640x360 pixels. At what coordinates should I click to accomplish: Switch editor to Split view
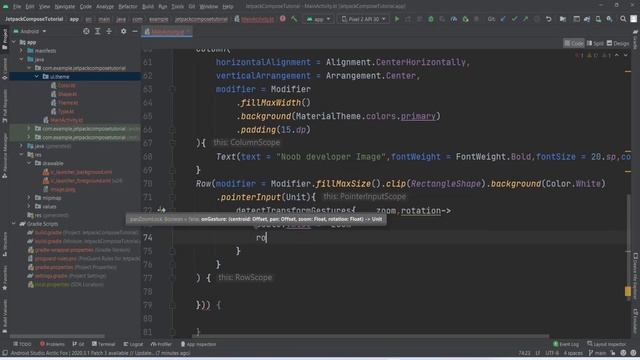595,43
